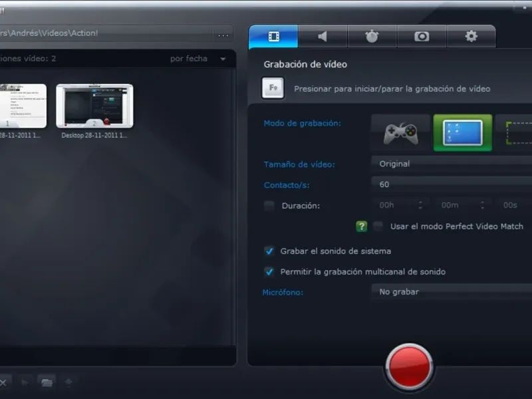Switch to the video recording tab
This screenshot has width=532, height=399.
point(273,37)
